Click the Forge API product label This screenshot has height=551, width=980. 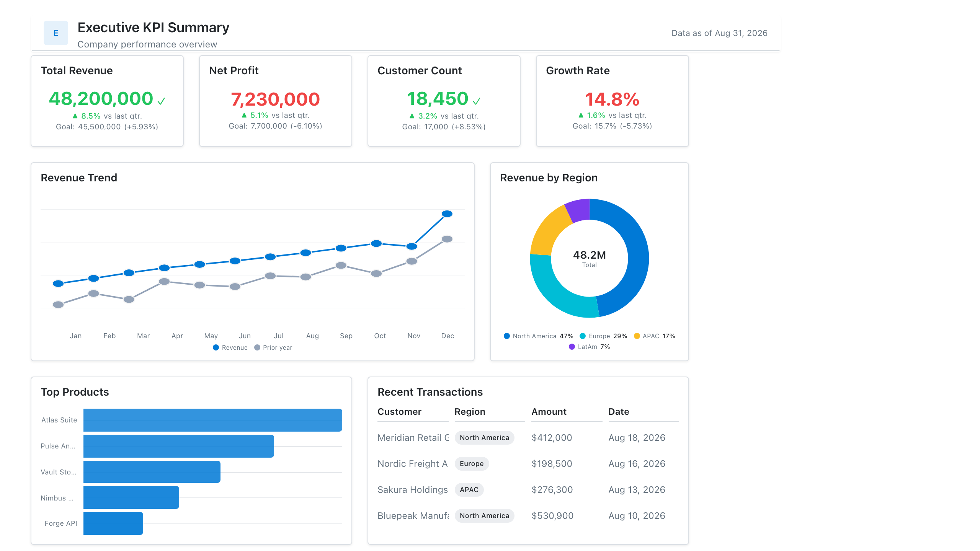click(61, 523)
